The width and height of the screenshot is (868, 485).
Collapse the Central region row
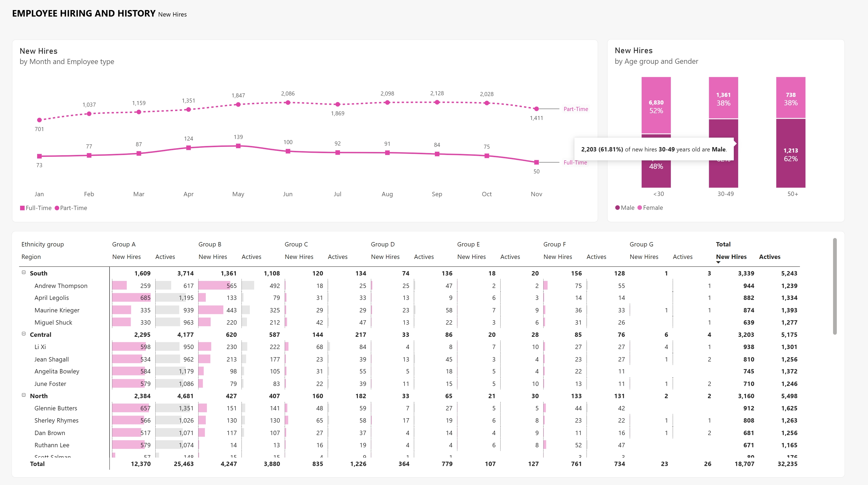24,334
